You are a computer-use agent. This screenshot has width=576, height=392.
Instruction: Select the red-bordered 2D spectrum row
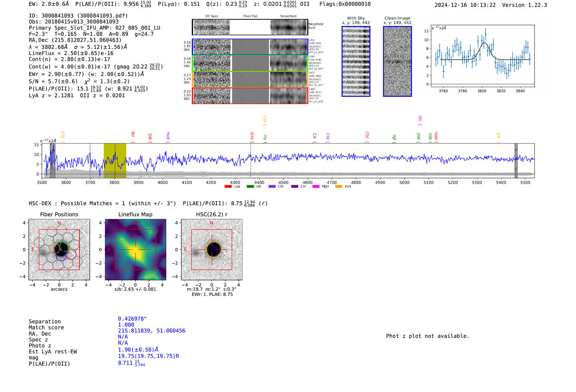[x=250, y=95]
